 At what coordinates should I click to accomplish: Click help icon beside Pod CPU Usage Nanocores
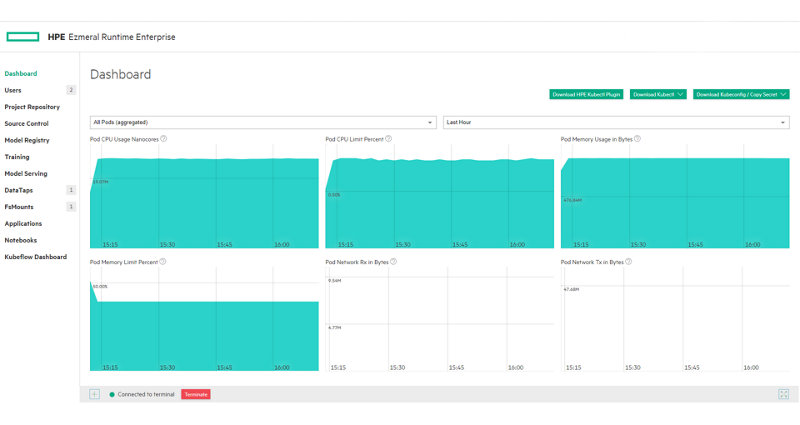tap(164, 139)
